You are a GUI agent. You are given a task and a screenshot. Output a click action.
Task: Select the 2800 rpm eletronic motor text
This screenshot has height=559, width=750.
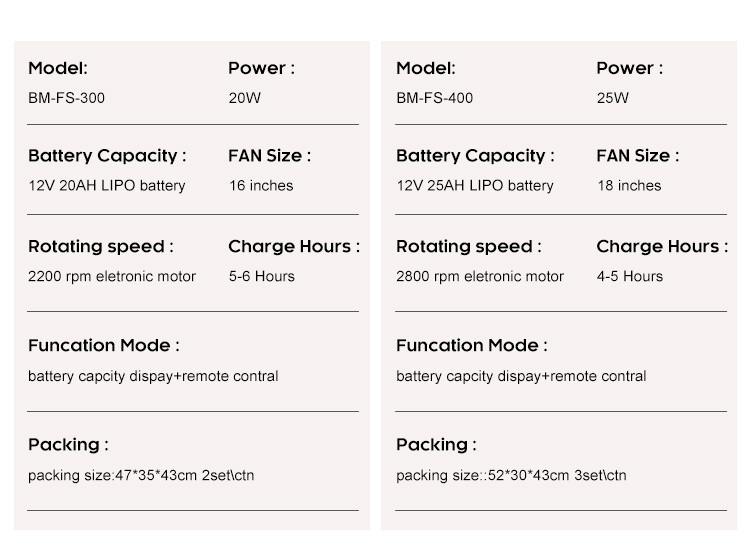[480, 276]
